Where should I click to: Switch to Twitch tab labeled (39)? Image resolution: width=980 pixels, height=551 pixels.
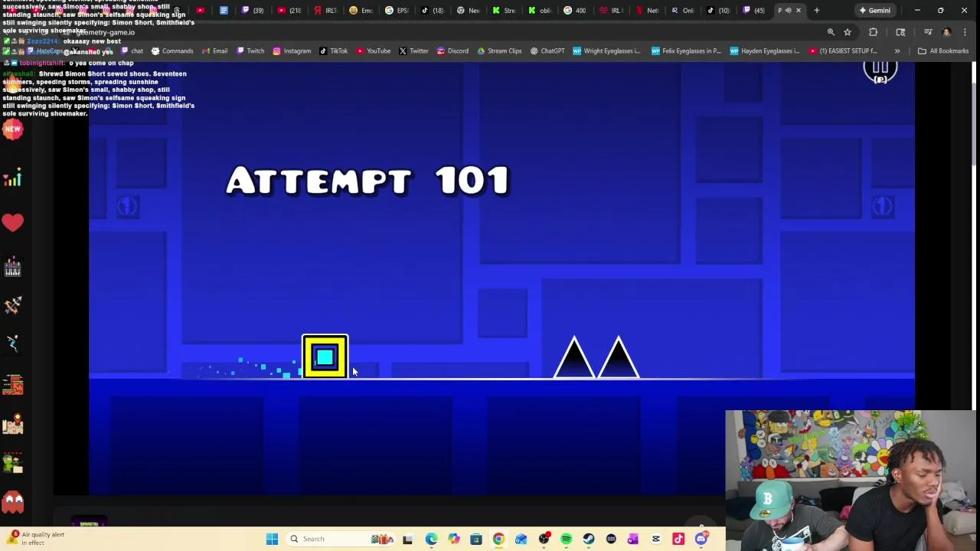(253, 11)
